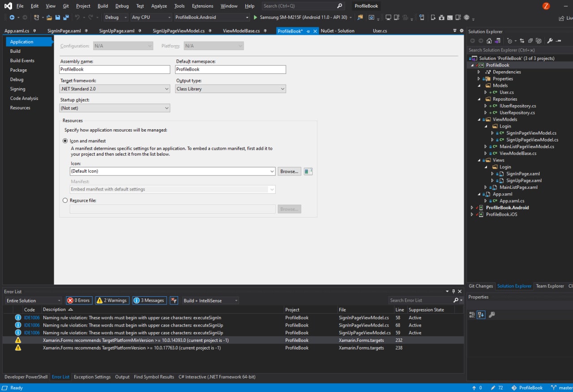The height and width of the screenshot is (392, 573).
Task: Open the Debug configuration dropdown in toolbar
Action: coord(116,17)
